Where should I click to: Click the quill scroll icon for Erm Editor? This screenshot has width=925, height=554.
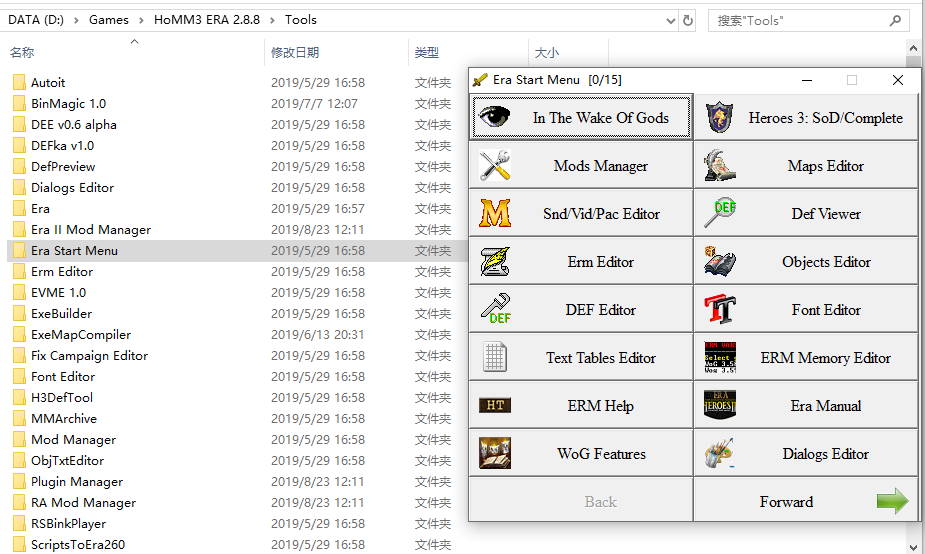(x=494, y=261)
